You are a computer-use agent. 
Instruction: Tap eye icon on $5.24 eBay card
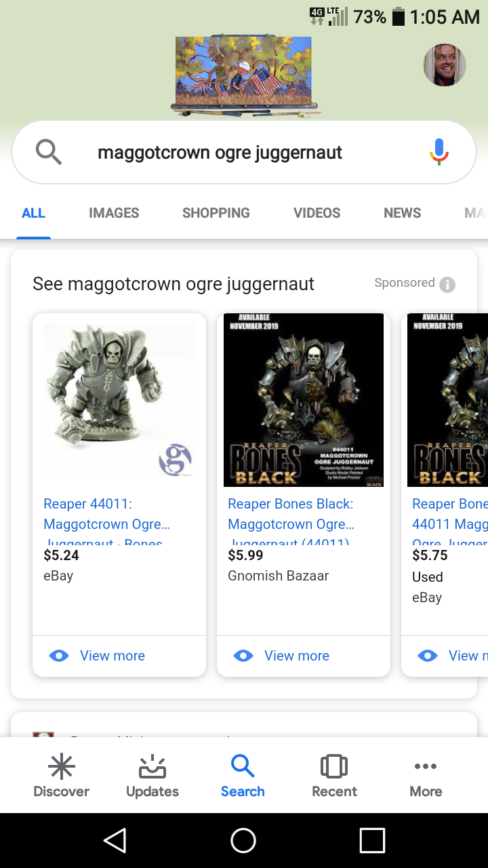(x=59, y=656)
